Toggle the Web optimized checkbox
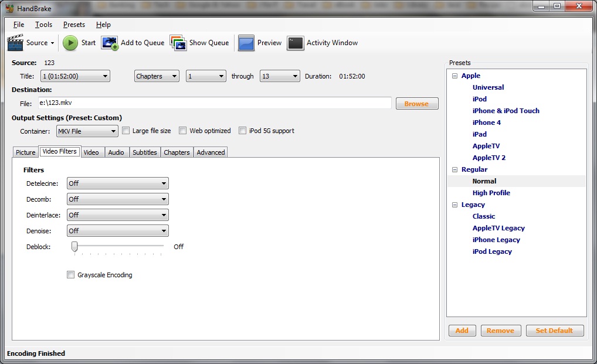 (183, 131)
